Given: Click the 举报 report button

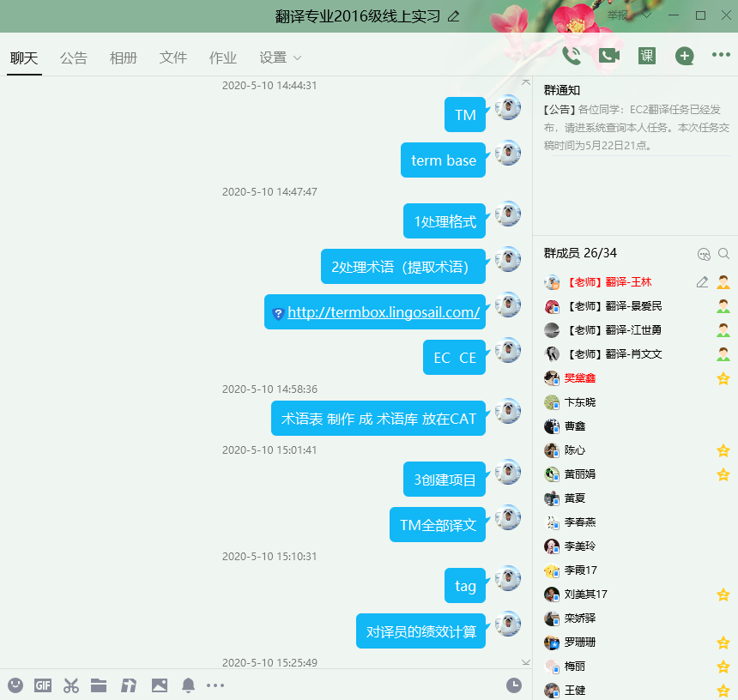Looking at the screenshot, I should point(618,15).
